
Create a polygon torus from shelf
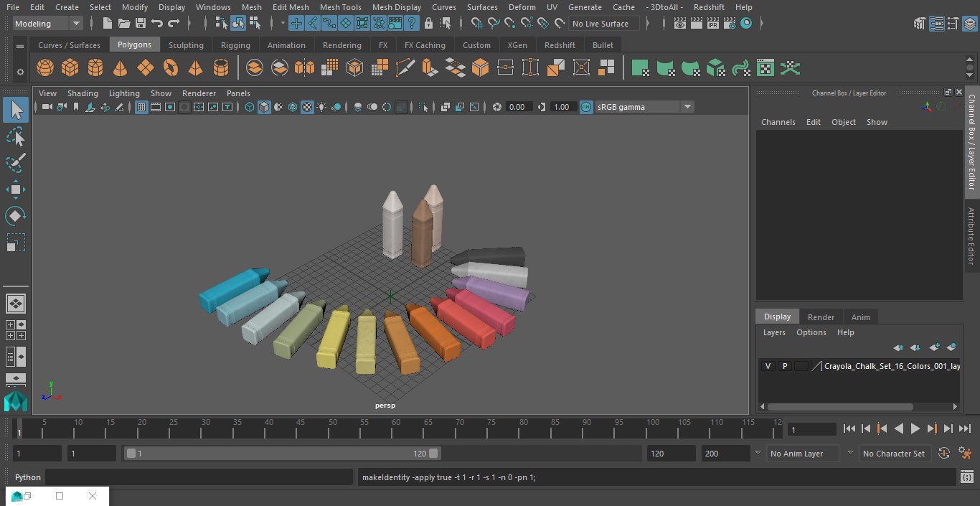[171, 68]
